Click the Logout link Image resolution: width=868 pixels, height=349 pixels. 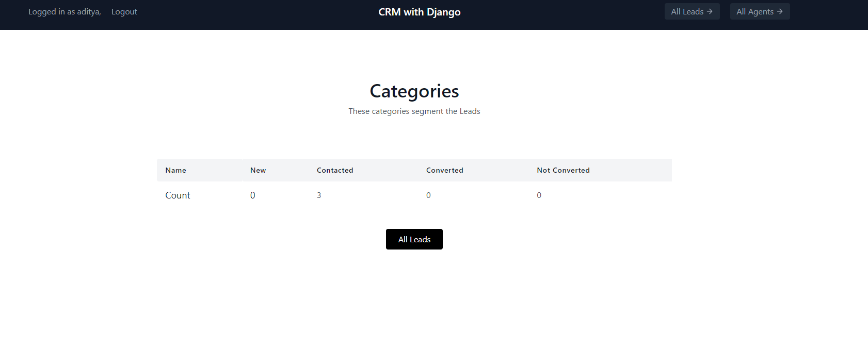click(124, 11)
